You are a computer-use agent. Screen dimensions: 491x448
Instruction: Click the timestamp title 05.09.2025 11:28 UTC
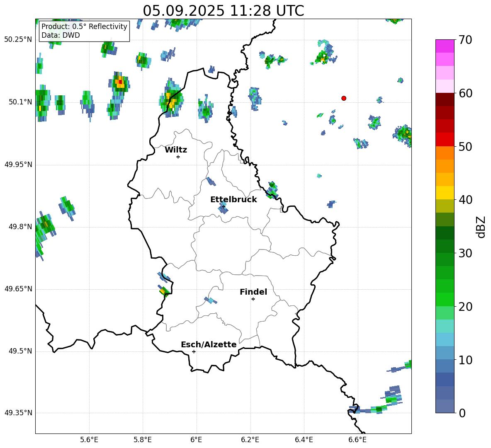click(x=223, y=11)
